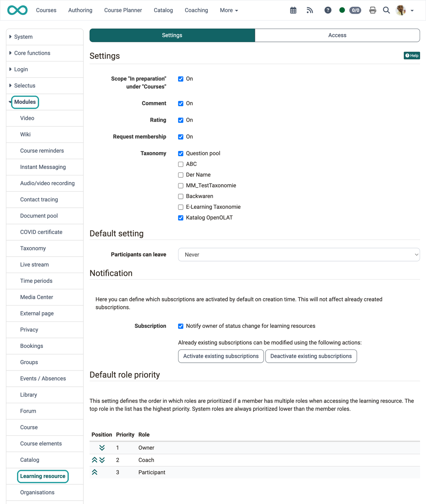
Task: Move Coach role up in priority
Action: point(94,460)
